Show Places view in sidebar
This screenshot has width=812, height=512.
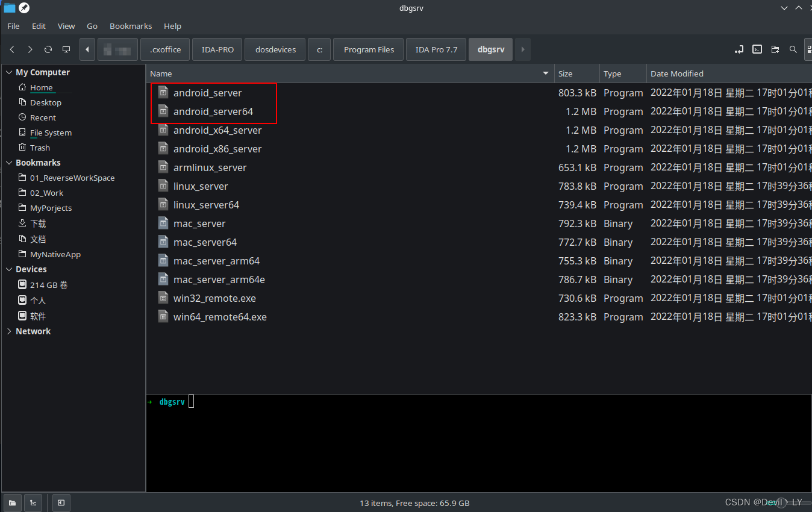[13, 502]
